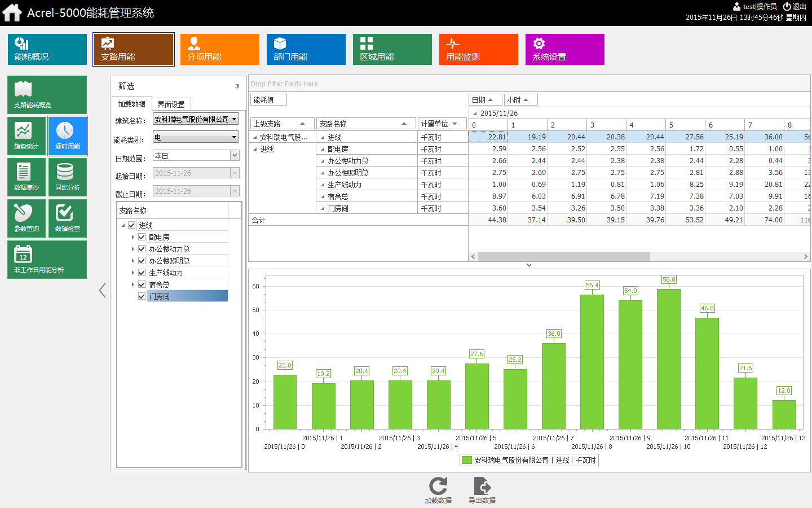
Task: Click the 合计 total row label
Action: click(x=259, y=220)
